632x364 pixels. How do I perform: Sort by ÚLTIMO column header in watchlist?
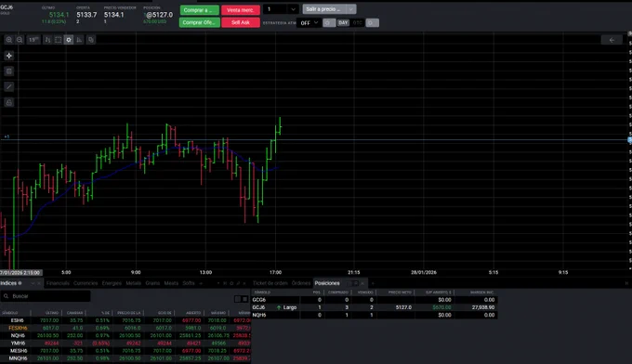(52, 313)
